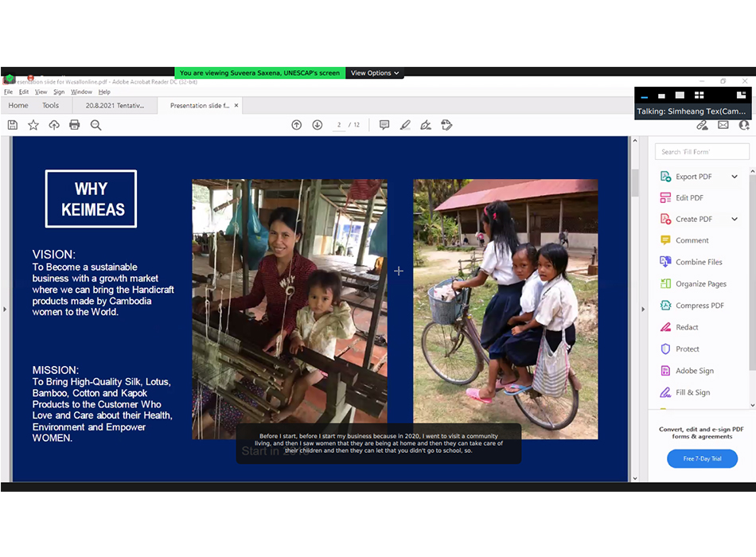This screenshot has width=756, height=557.
Task: Expand the Export PDF chevron
Action: tap(735, 177)
